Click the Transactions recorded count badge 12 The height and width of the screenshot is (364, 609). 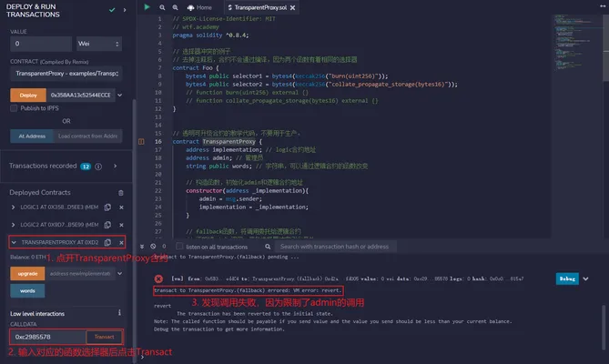[x=86, y=167]
